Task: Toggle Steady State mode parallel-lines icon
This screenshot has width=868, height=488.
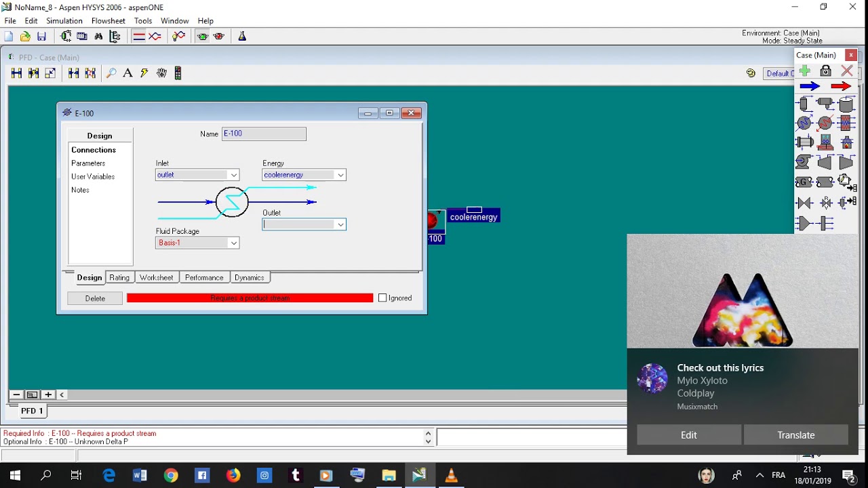Action: [x=139, y=37]
